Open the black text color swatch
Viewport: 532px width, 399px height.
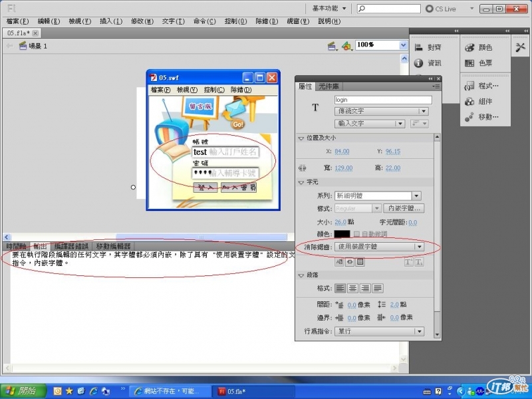[x=342, y=234]
